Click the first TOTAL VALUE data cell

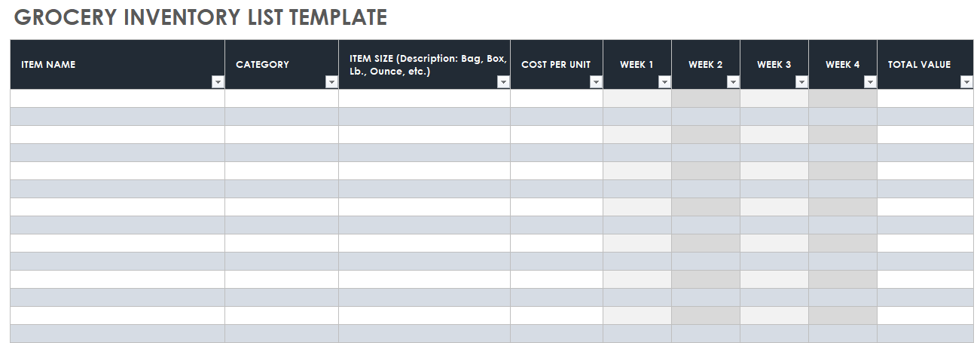coord(924,99)
